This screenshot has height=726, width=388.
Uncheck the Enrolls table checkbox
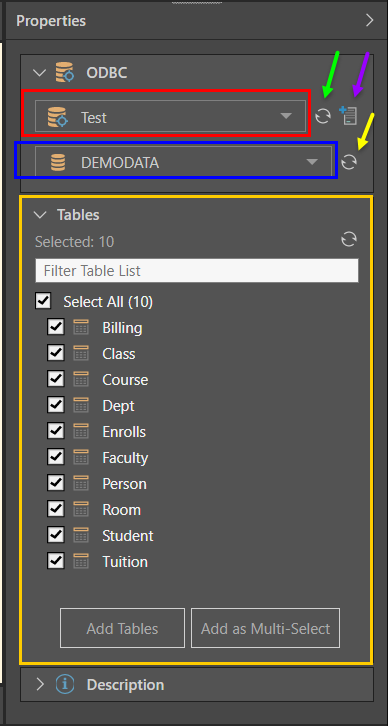point(56,432)
